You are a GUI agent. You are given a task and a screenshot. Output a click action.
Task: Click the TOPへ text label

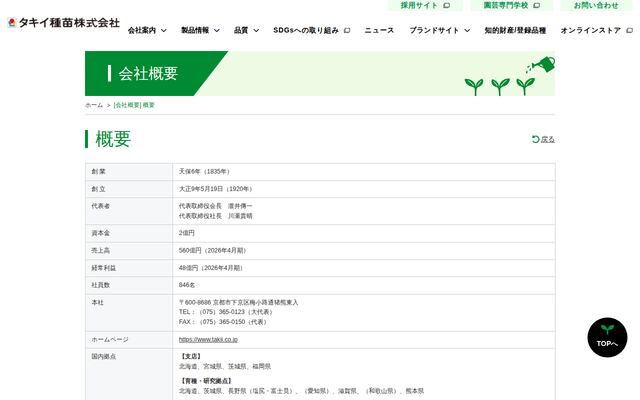(607, 344)
